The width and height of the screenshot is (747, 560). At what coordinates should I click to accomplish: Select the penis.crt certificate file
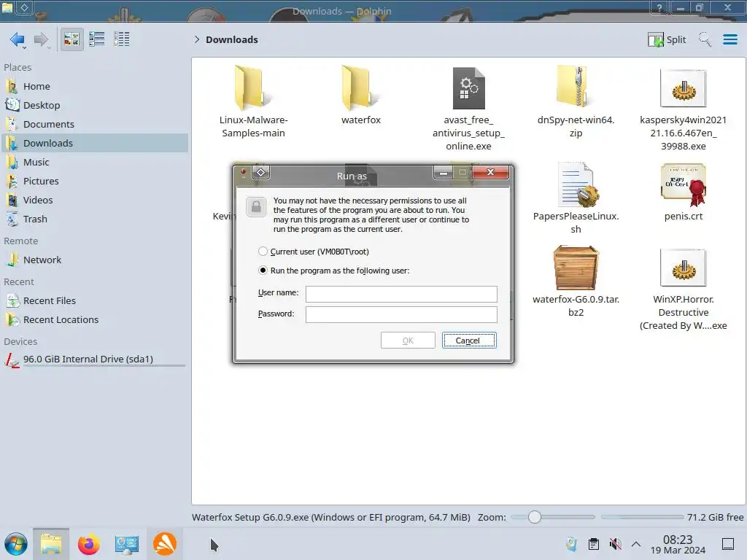coord(683,192)
